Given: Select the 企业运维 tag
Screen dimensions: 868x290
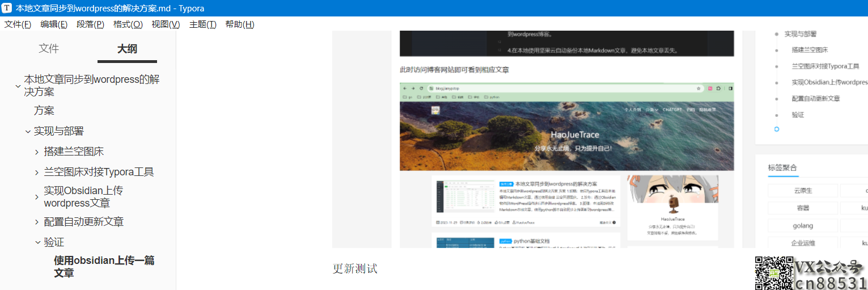Looking at the screenshot, I should point(803,243).
